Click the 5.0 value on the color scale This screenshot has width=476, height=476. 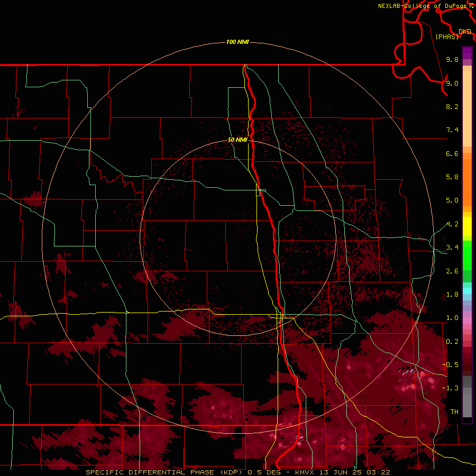point(452,200)
